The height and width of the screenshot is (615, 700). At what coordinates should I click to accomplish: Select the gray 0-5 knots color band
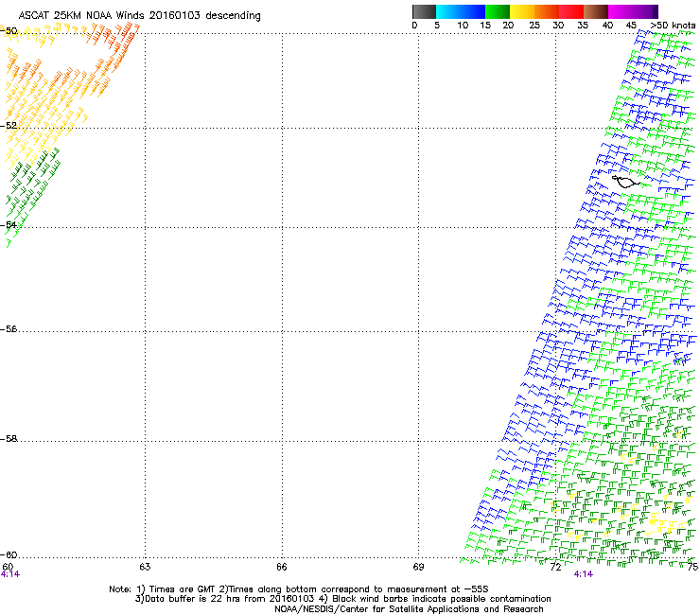pyautogui.click(x=424, y=11)
